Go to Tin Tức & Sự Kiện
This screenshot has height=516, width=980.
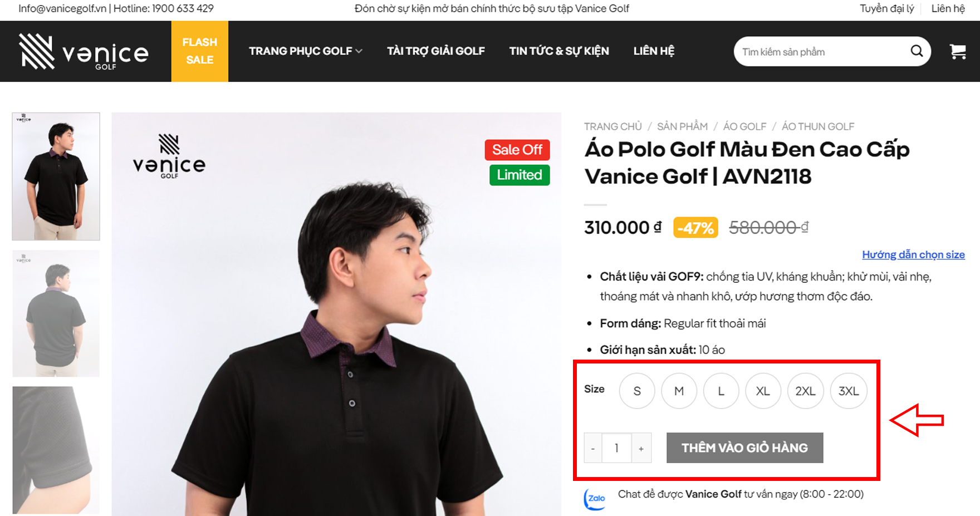(x=558, y=51)
